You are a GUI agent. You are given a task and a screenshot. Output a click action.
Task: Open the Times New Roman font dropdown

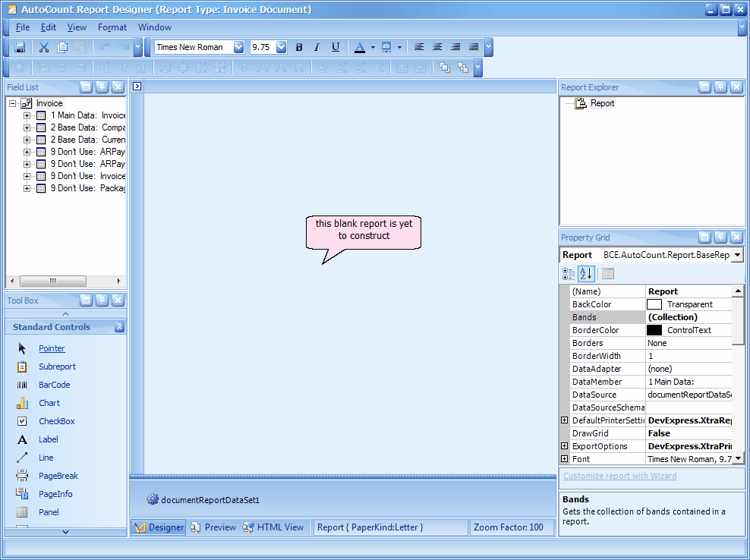(x=238, y=47)
